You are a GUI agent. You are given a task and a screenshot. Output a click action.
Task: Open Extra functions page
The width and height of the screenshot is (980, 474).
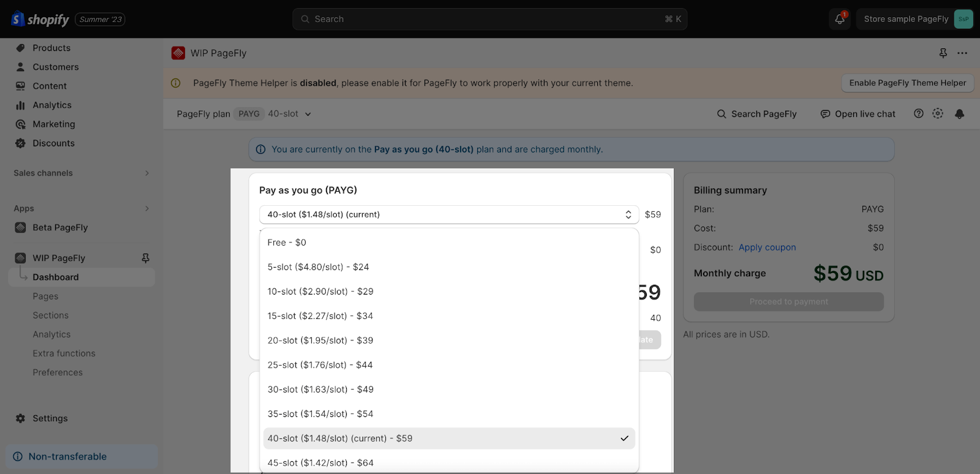(64, 353)
